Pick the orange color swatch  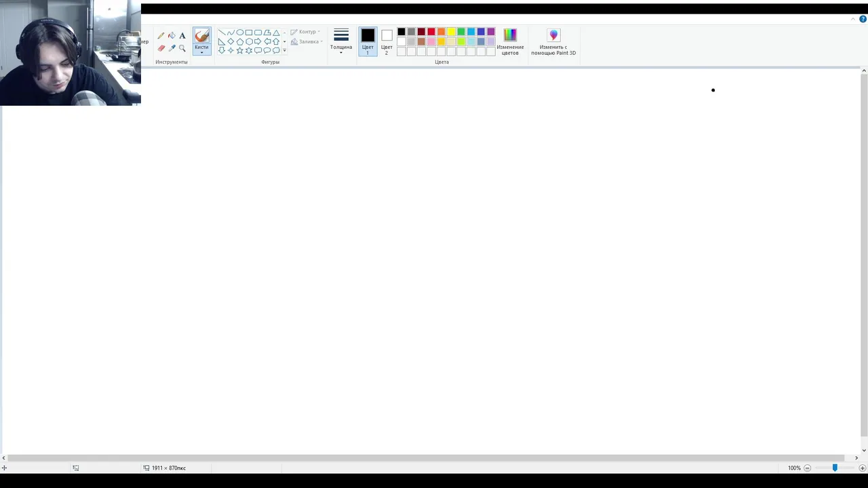click(x=441, y=32)
